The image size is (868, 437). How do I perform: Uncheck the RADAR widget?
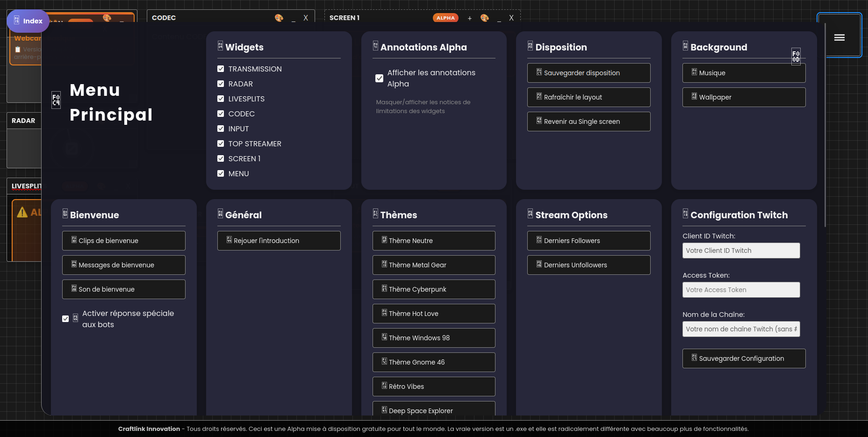[220, 84]
